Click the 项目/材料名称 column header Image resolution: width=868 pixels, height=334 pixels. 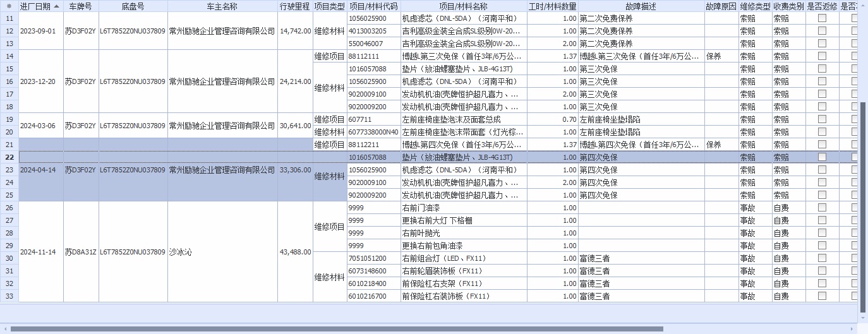pyautogui.click(x=464, y=6)
